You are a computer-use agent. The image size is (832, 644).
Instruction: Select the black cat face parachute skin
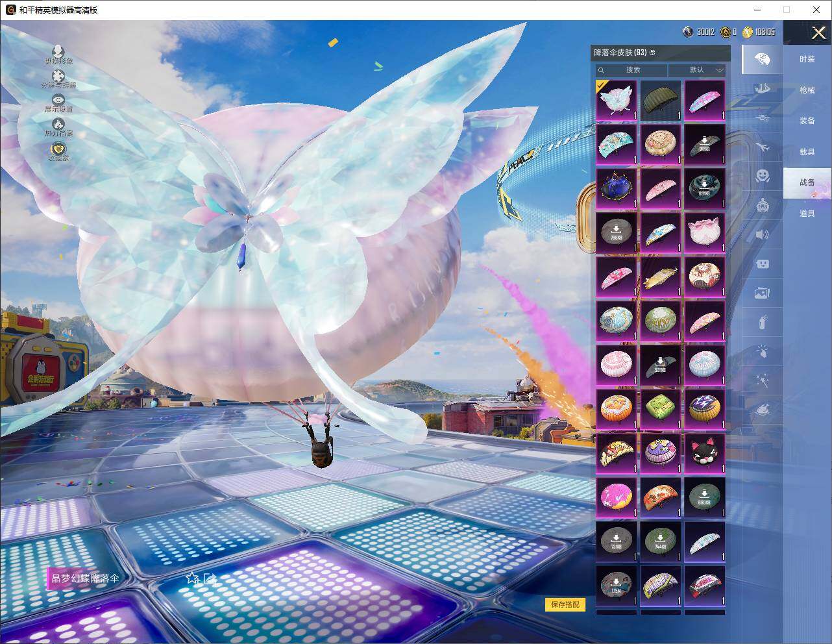(x=705, y=453)
